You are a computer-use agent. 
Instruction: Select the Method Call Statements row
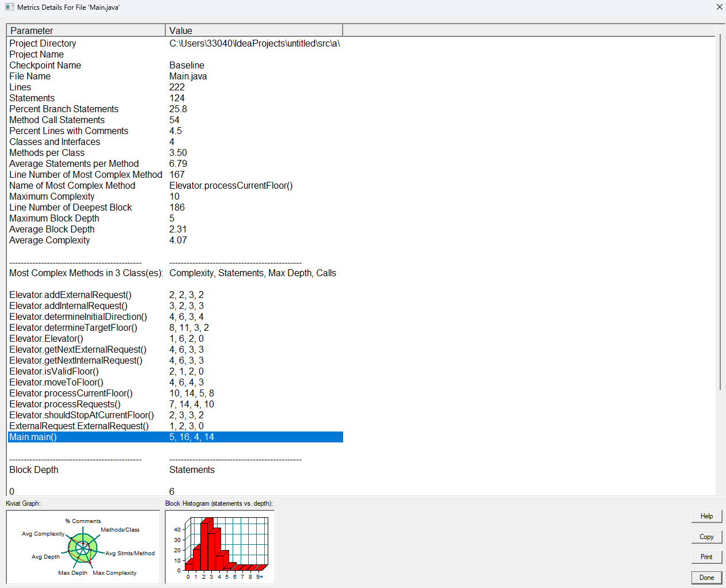coord(176,120)
